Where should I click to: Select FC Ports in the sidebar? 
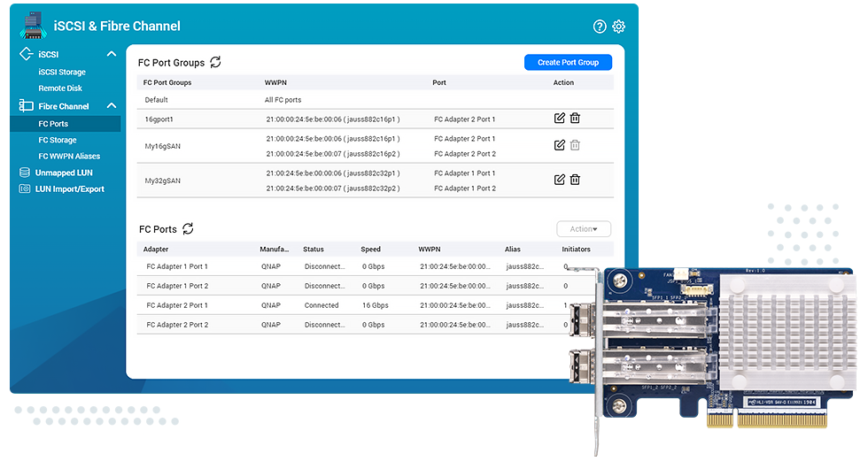pyautogui.click(x=66, y=124)
